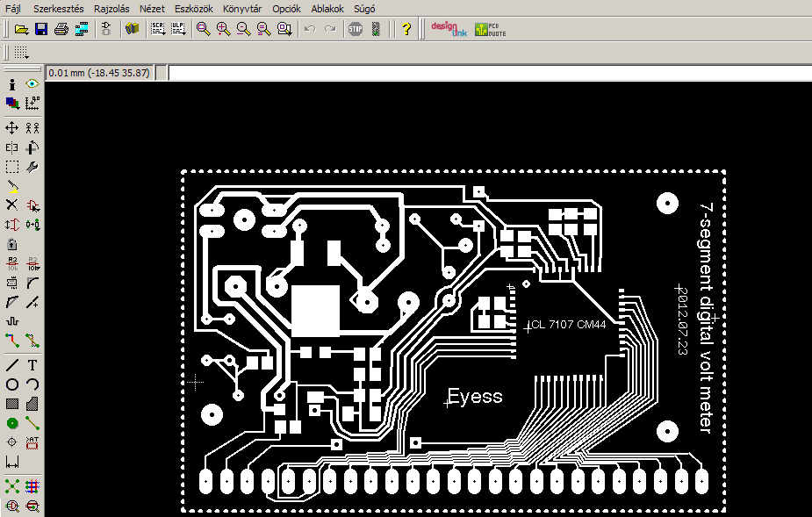Save the board with the floppy icon
The width and height of the screenshot is (812, 517).
pos(41,29)
